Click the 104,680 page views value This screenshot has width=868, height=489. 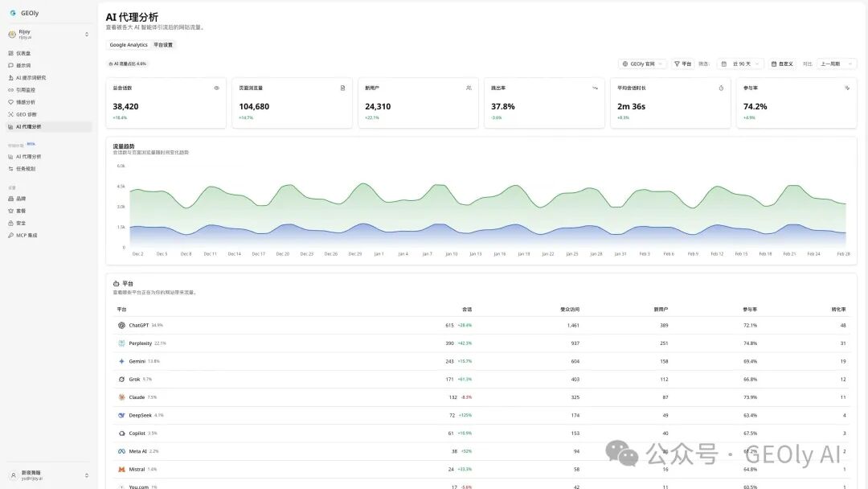point(254,106)
